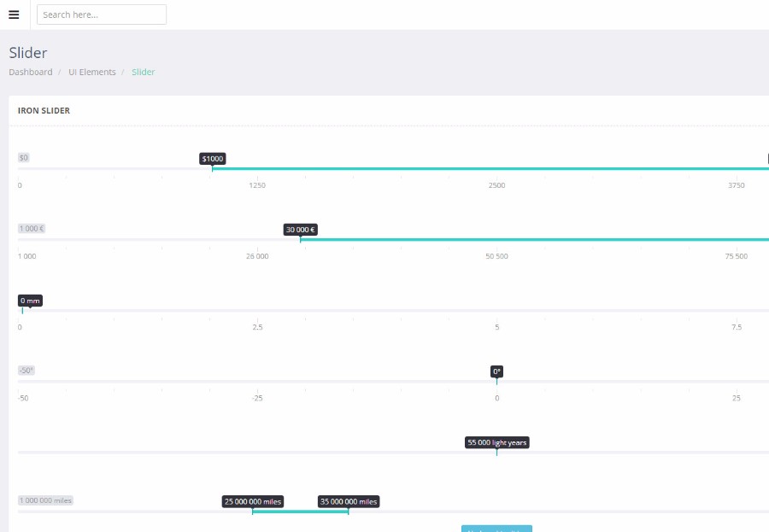Click the 1250 grid label

coord(257,185)
